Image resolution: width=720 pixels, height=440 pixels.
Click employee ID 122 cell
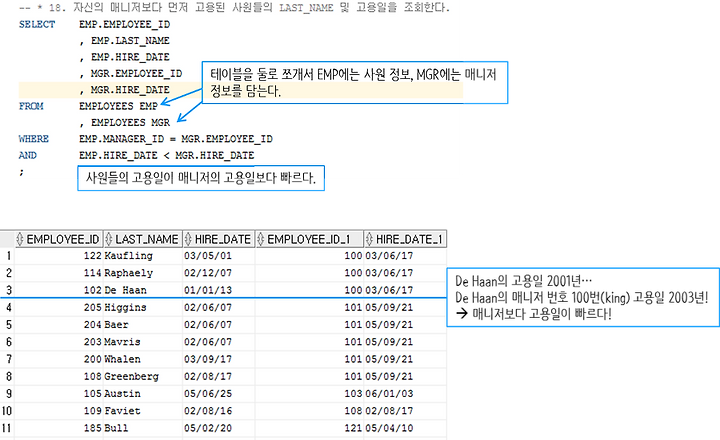(x=58, y=256)
